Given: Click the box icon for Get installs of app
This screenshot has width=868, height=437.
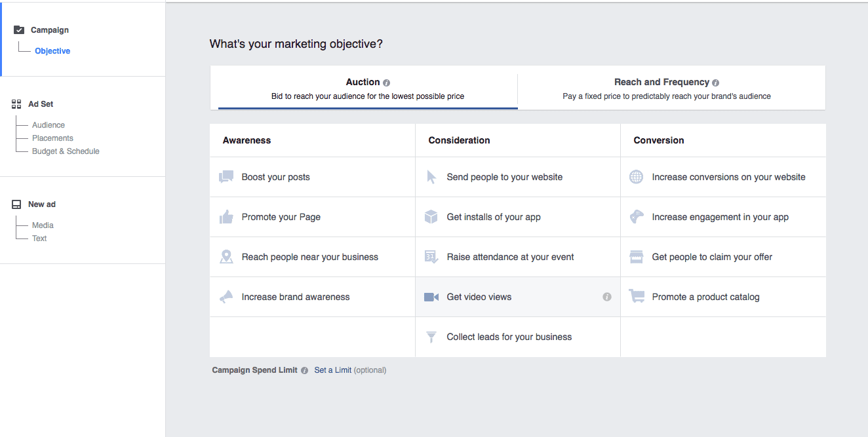Looking at the screenshot, I should 431,217.
